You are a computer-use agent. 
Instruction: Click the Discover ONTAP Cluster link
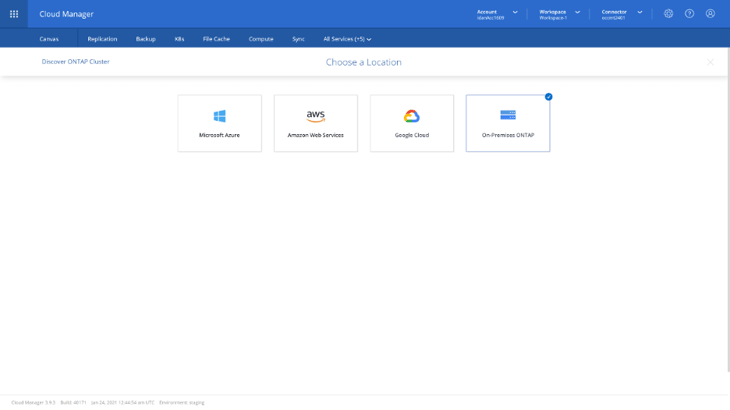75,62
